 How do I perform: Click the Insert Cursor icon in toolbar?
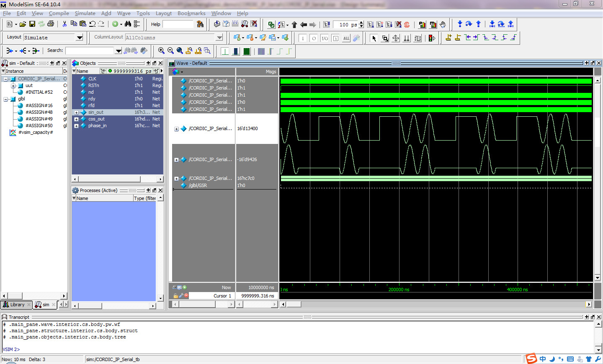[x=448, y=38]
